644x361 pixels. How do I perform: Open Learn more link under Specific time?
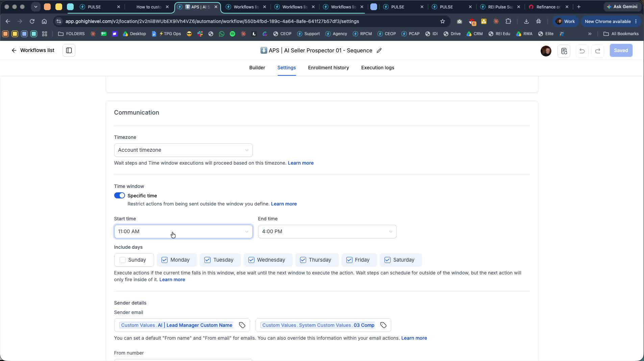[x=284, y=204]
